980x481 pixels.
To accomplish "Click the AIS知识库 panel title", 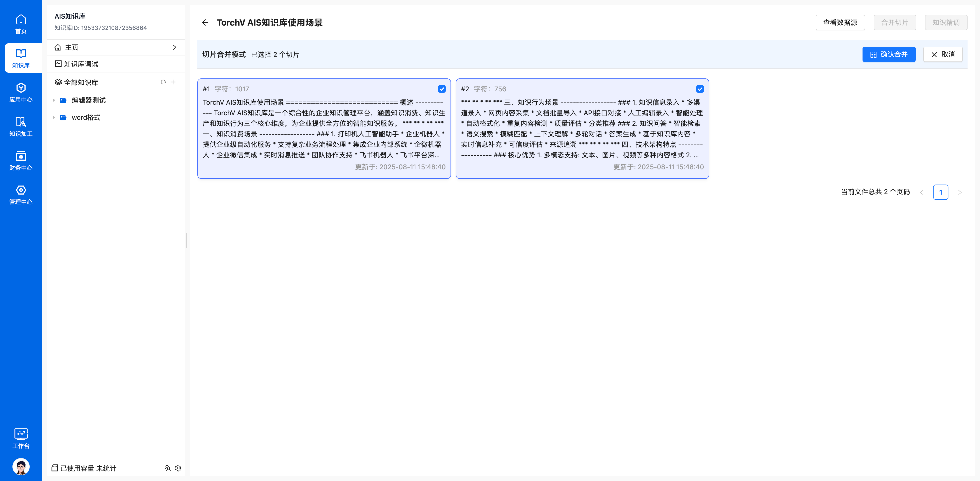I will click(70, 16).
